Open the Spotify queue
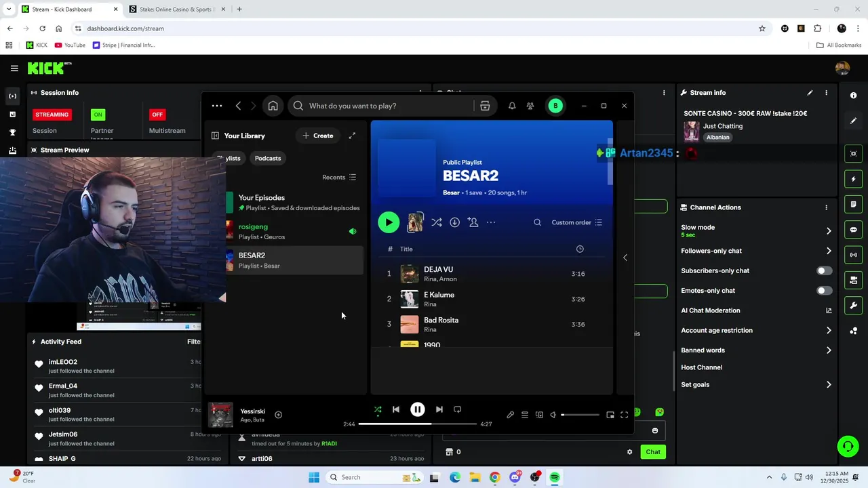The image size is (868, 488). point(525,415)
